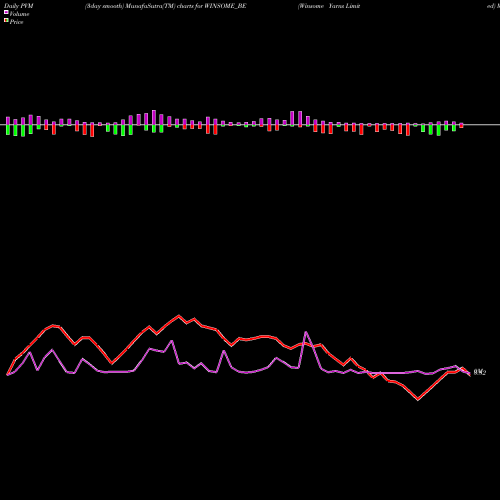Screen dimensions: 500x500
Task: Click the highest peak of the red price line
Action: click(x=179, y=315)
